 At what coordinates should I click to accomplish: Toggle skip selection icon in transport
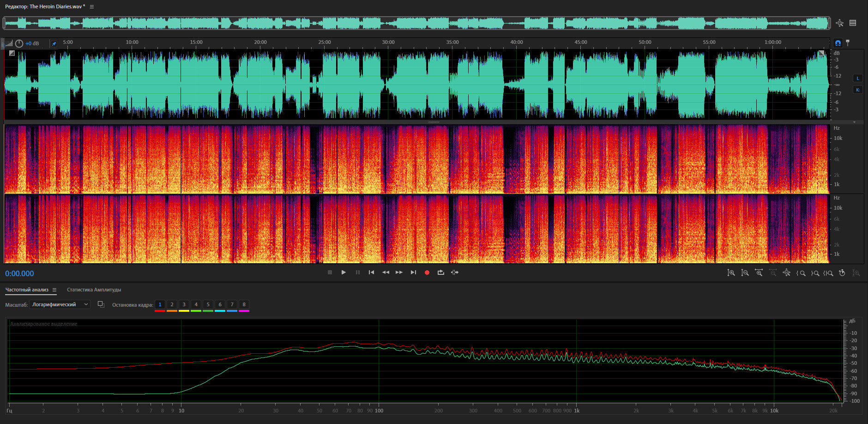pyautogui.click(x=455, y=273)
